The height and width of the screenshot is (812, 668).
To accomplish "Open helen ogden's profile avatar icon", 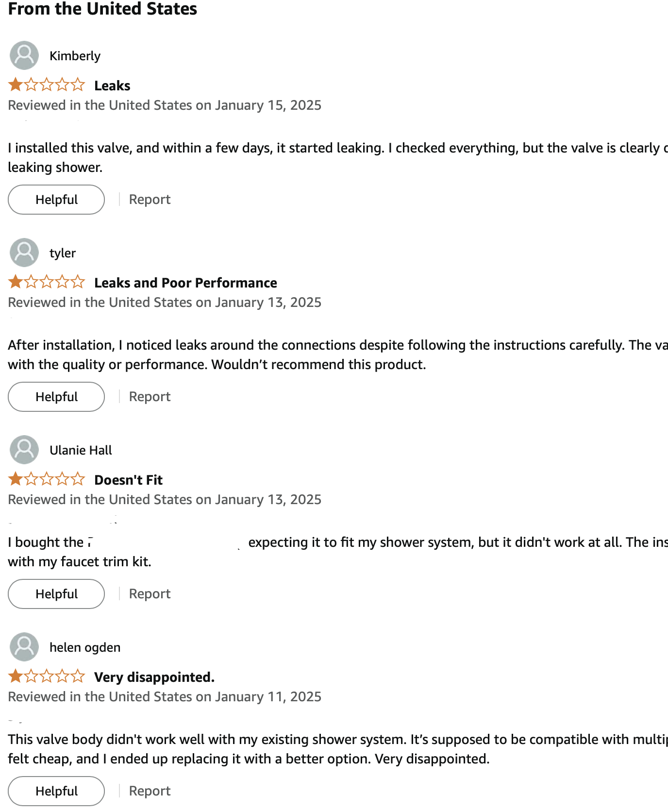I will pyautogui.click(x=24, y=647).
